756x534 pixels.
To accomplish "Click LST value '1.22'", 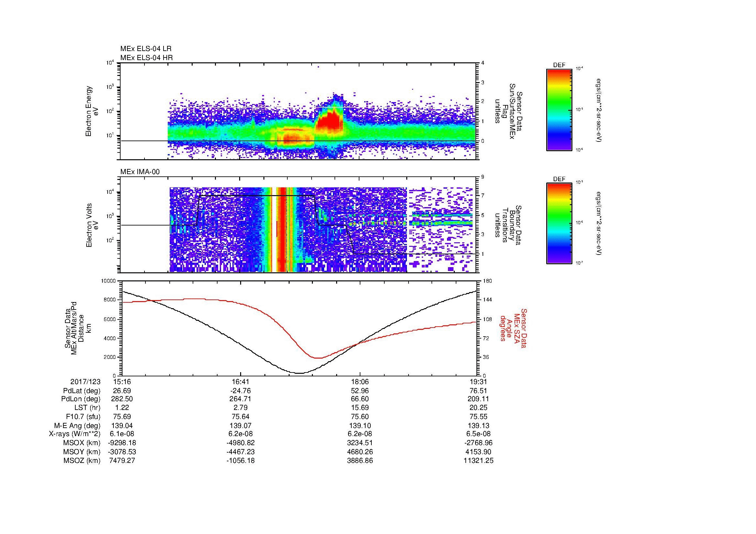I will 122,408.
